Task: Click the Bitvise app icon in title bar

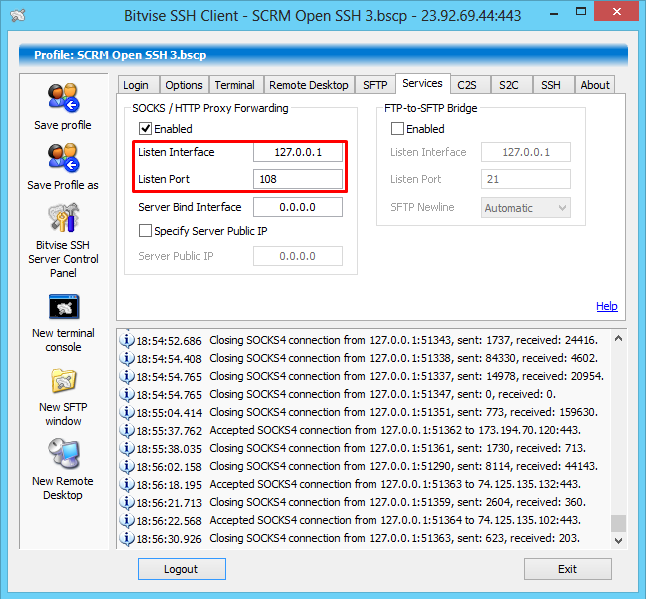Action: 18,16
